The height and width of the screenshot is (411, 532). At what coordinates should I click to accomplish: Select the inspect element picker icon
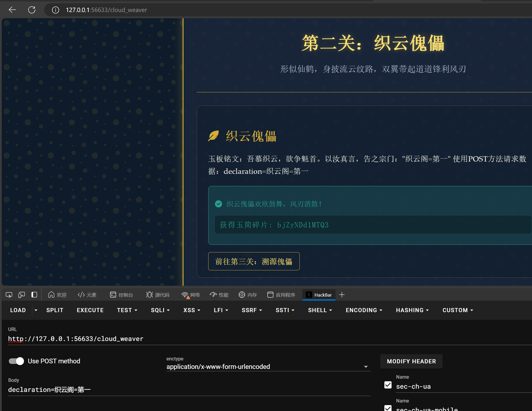point(9,295)
